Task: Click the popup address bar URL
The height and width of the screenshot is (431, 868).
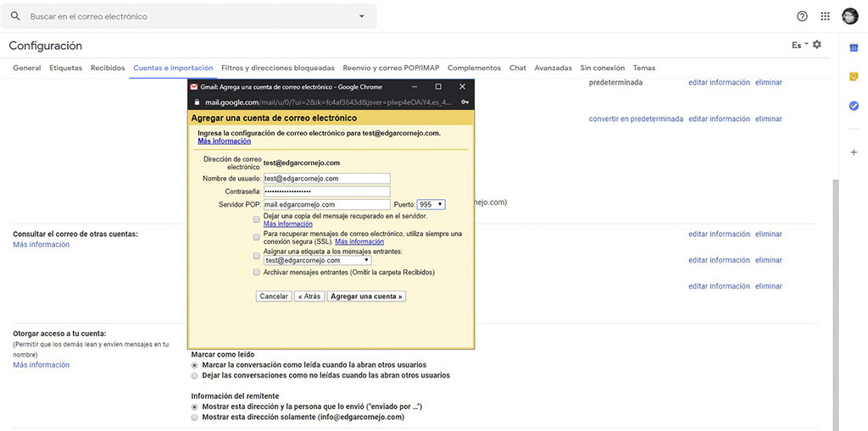Action: coord(330,102)
